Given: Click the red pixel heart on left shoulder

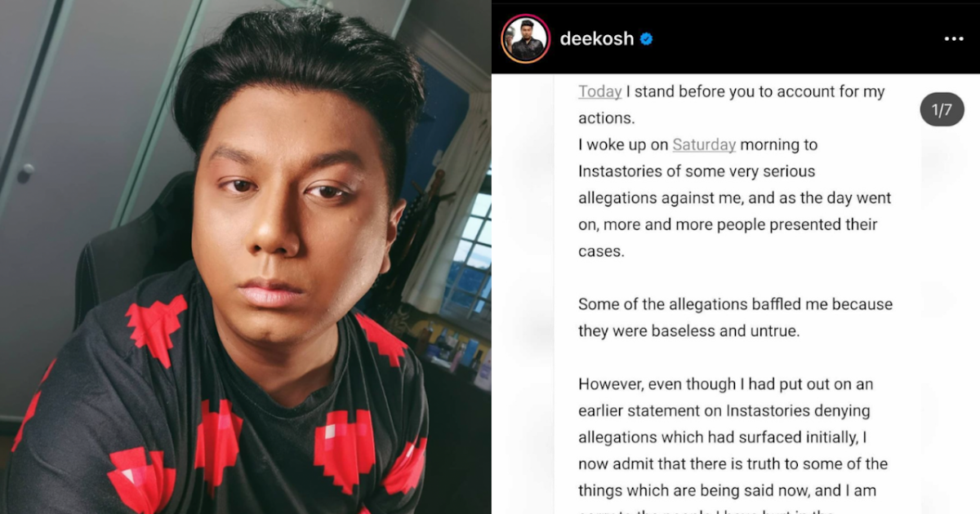Looking at the screenshot, I should (154, 330).
